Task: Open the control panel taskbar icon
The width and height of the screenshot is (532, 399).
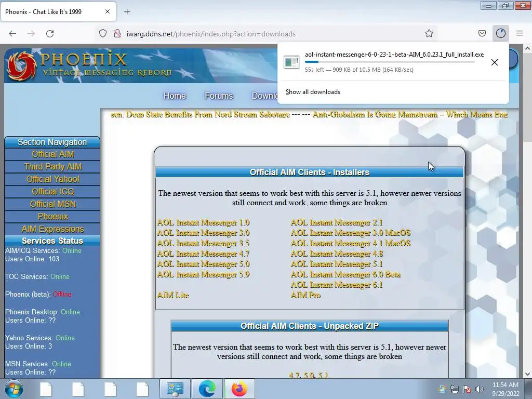Action: point(175,389)
